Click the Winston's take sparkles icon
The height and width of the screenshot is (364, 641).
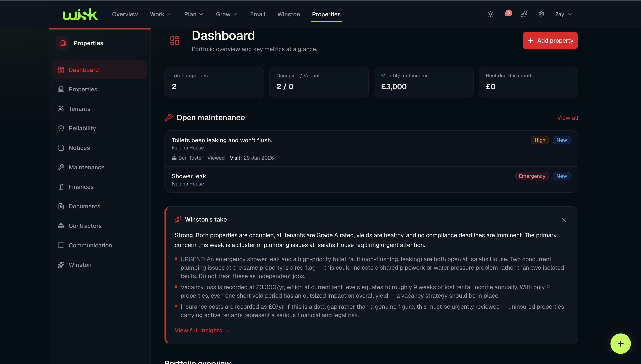[x=178, y=219]
